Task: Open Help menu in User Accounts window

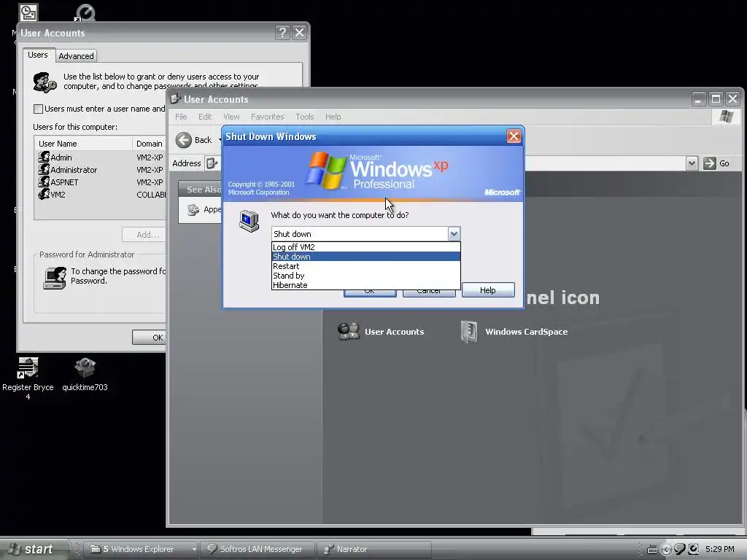Action: [333, 117]
